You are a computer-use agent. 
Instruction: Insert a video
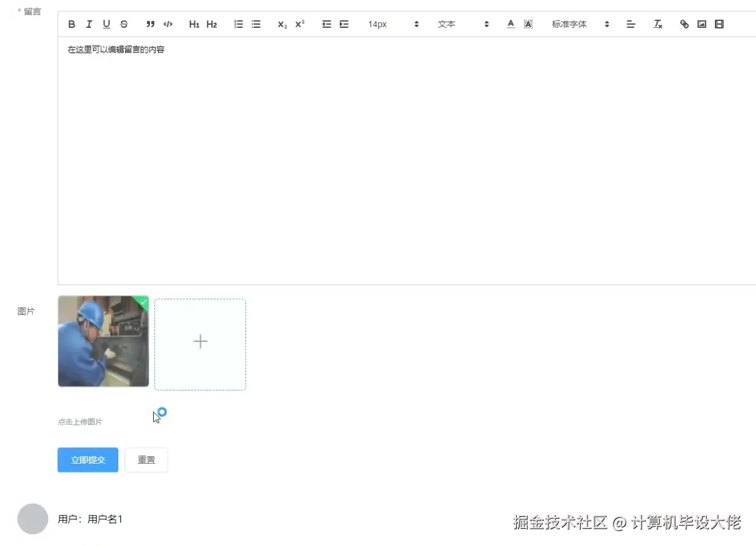[x=719, y=24]
